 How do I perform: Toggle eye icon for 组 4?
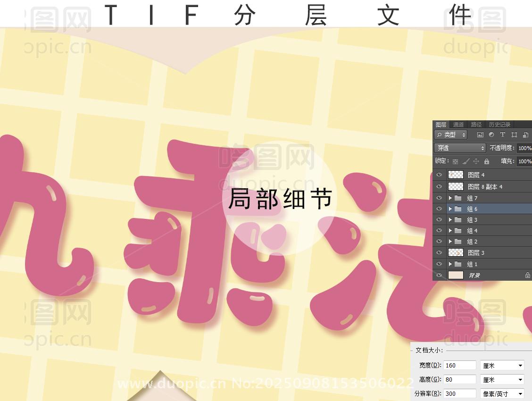pyautogui.click(x=439, y=230)
